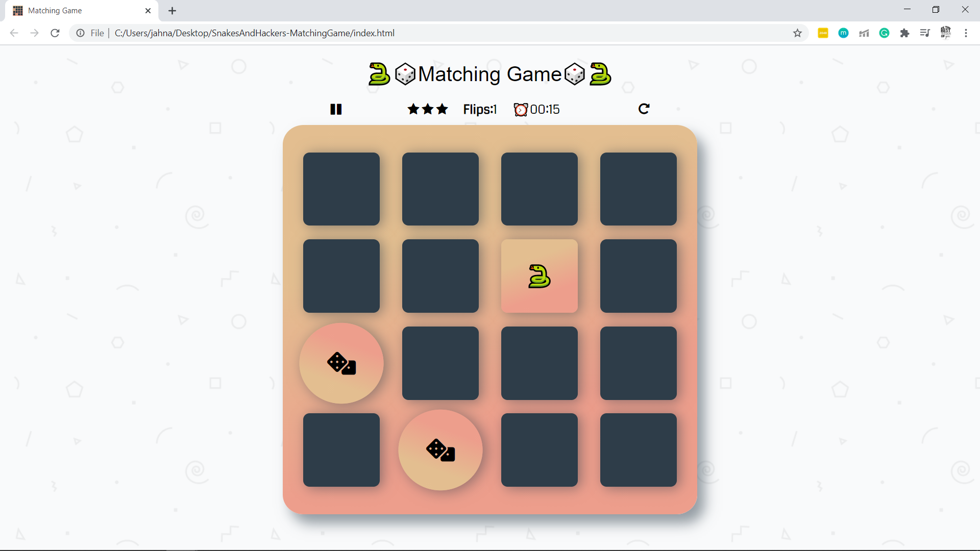Flip the bottom-right face-down card

pyautogui.click(x=638, y=450)
